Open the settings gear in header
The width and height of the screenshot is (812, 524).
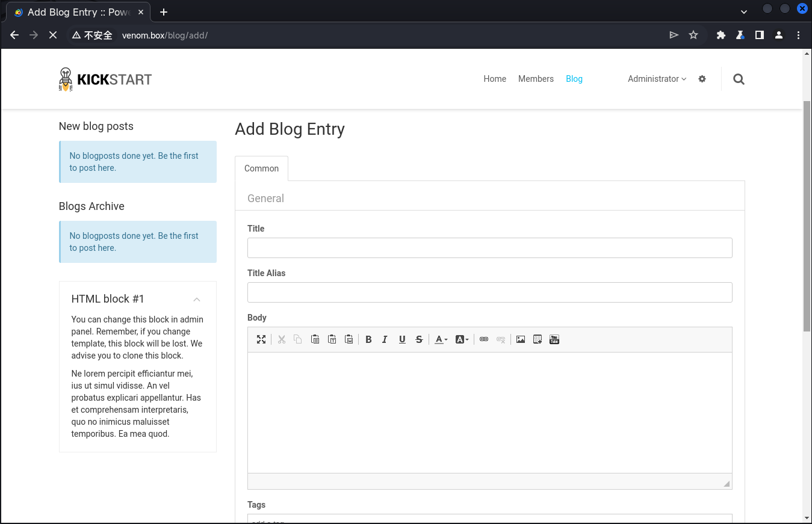[702, 79]
